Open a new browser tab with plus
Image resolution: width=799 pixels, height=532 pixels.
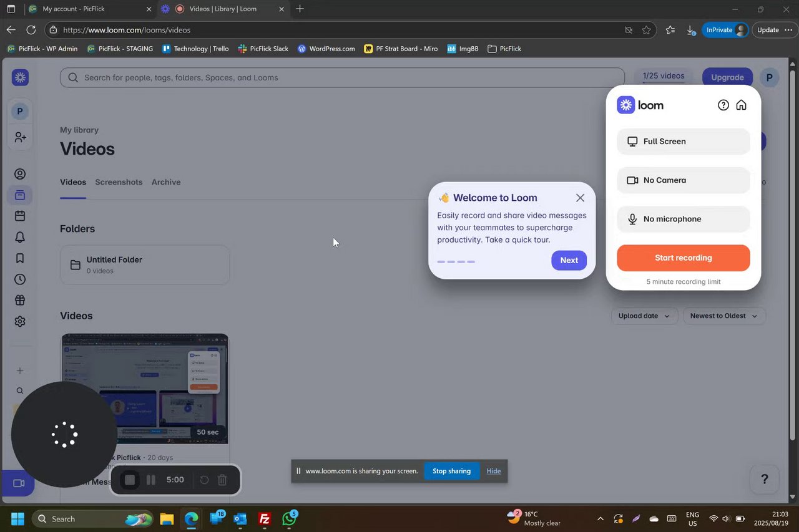pos(300,9)
